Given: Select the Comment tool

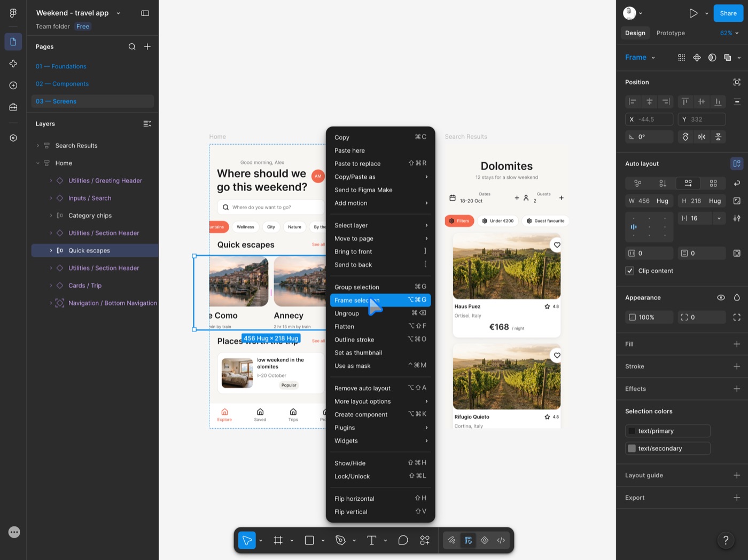Looking at the screenshot, I should (403, 540).
